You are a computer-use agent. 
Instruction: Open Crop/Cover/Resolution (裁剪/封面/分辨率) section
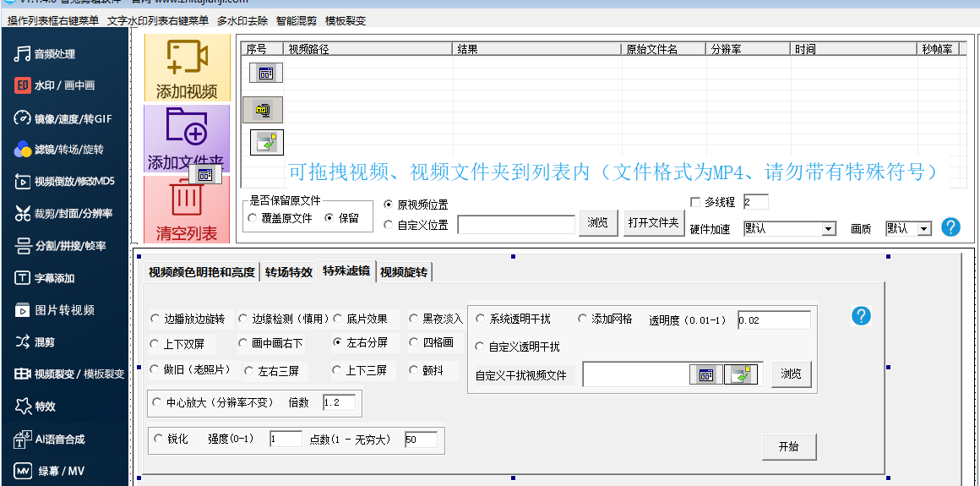pyautogui.click(x=64, y=214)
